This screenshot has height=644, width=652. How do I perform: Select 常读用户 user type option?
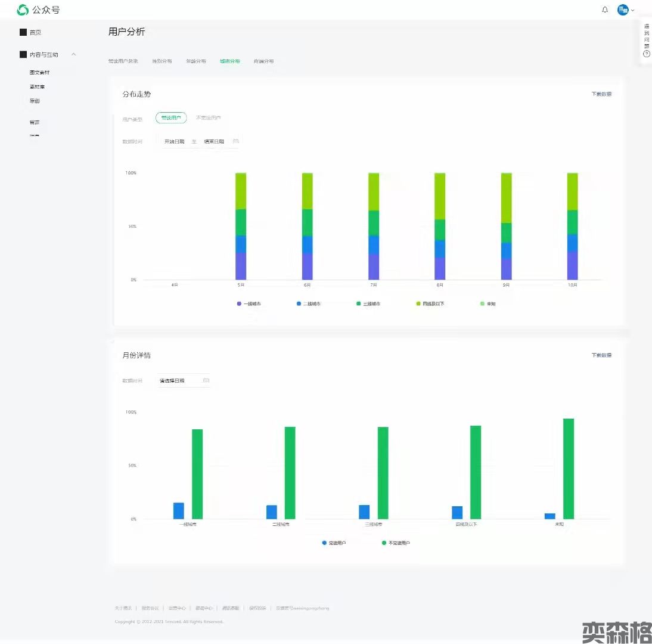(x=171, y=118)
